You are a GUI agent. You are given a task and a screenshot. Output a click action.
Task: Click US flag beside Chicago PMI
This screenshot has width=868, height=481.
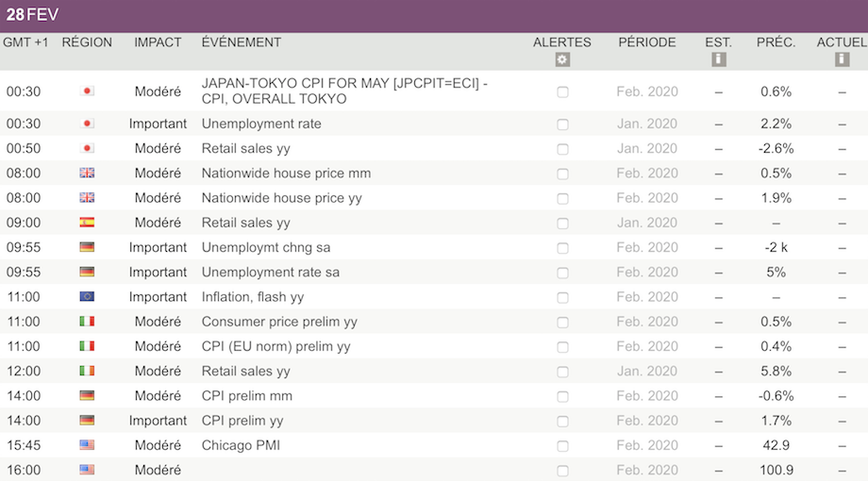coord(87,445)
